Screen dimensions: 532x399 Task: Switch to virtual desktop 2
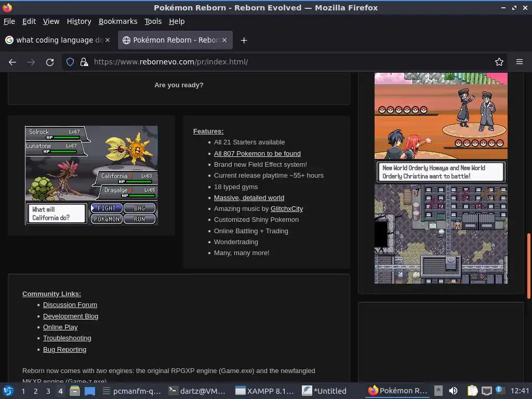coord(35,391)
